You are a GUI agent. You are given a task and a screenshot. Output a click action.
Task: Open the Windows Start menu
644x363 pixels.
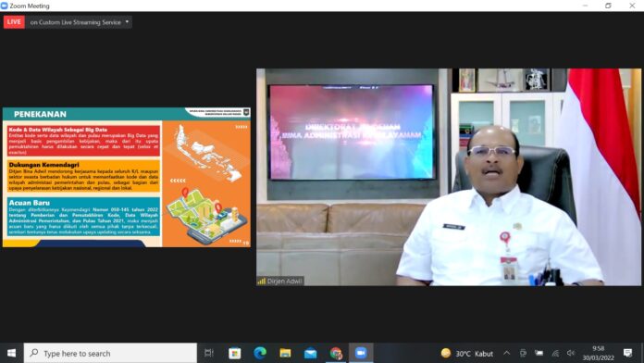[11, 353]
